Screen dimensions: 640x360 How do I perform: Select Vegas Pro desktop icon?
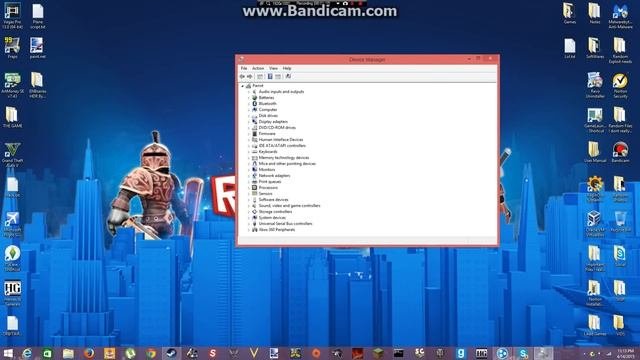(x=12, y=16)
